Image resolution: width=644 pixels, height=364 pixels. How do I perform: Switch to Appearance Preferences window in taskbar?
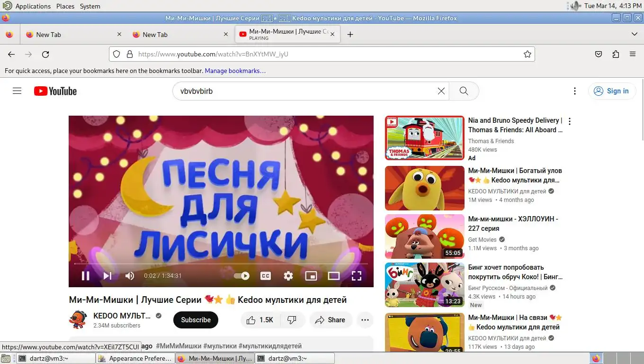(x=135, y=358)
